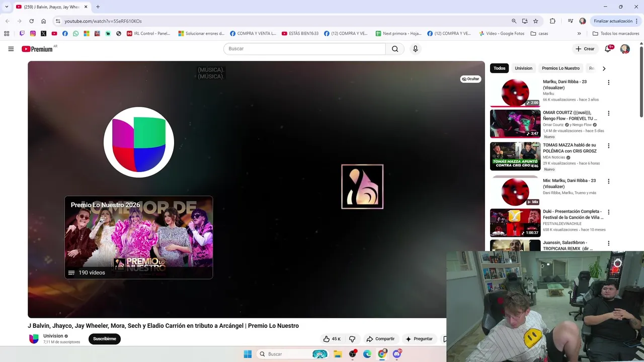Click the YouTube page vertical scrollbar
The height and width of the screenshot is (362, 644).
pos(641,82)
